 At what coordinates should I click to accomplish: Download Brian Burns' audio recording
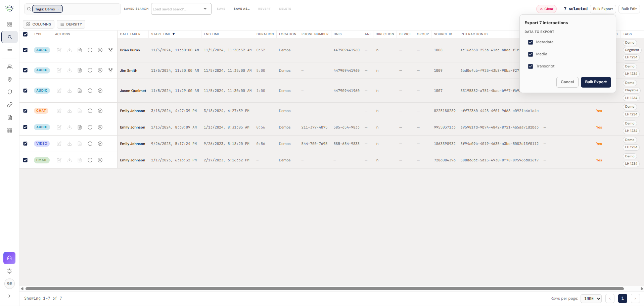pyautogui.click(x=70, y=50)
